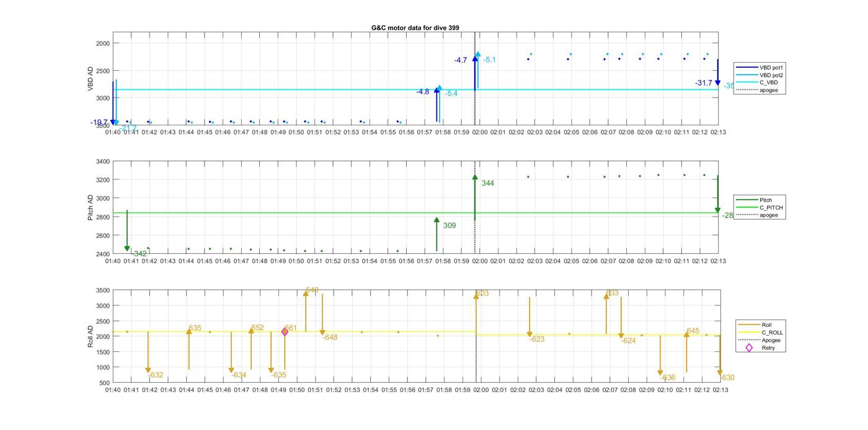Click the '-632' data label on the Roll plot
Viewport: 868px width, 430px height.
pyautogui.click(x=156, y=375)
